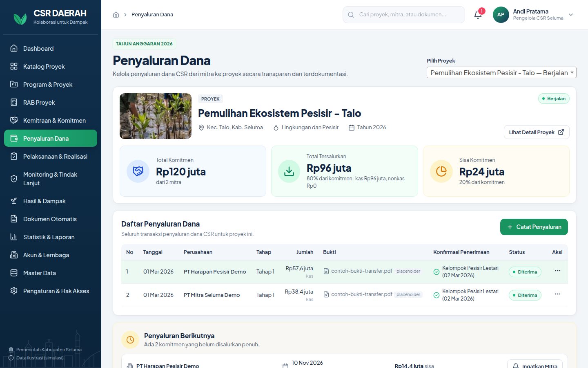Click the AP user avatar
The width and height of the screenshot is (588, 368).
501,15
